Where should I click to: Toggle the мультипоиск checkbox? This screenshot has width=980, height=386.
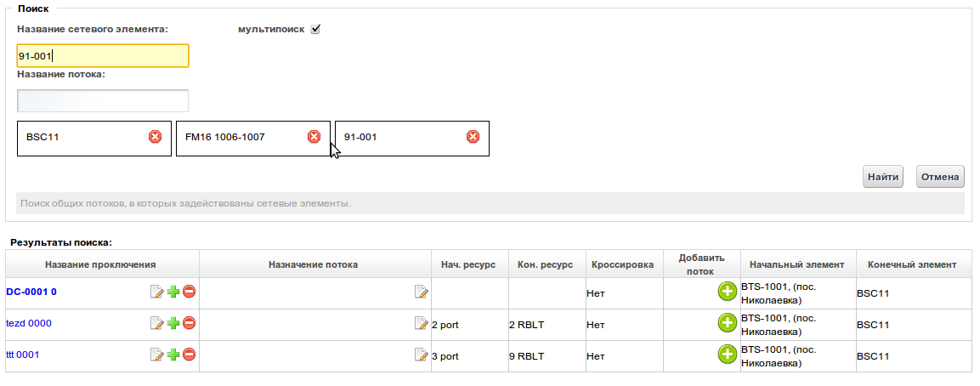tap(315, 29)
